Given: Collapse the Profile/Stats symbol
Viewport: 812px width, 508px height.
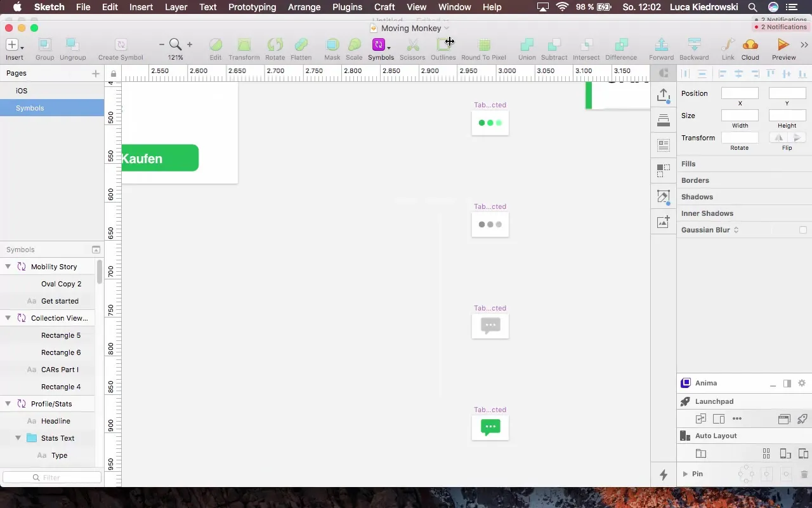Looking at the screenshot, I should pyautogui.click(x=8, y=404).
